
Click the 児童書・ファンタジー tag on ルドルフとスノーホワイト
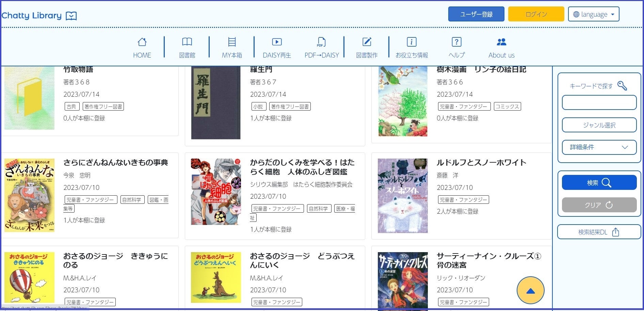tap(464, 200)
